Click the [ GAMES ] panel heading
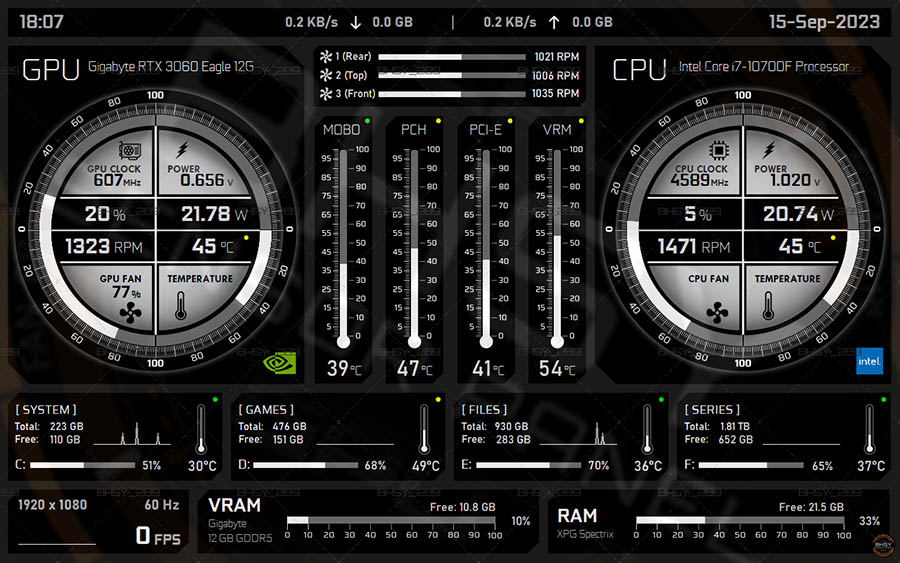 (266, 410)
